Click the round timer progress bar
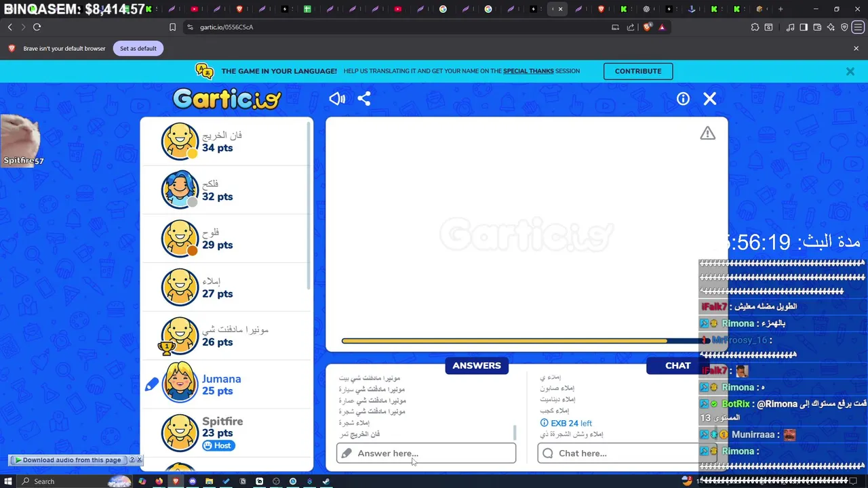This screenshot has width=868, height=488. 526,341
